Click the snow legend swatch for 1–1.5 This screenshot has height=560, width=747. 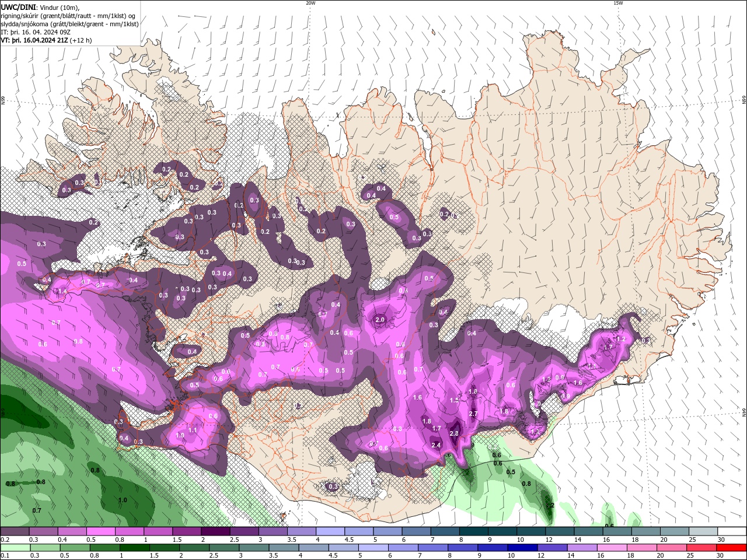[x=158, y=531]
